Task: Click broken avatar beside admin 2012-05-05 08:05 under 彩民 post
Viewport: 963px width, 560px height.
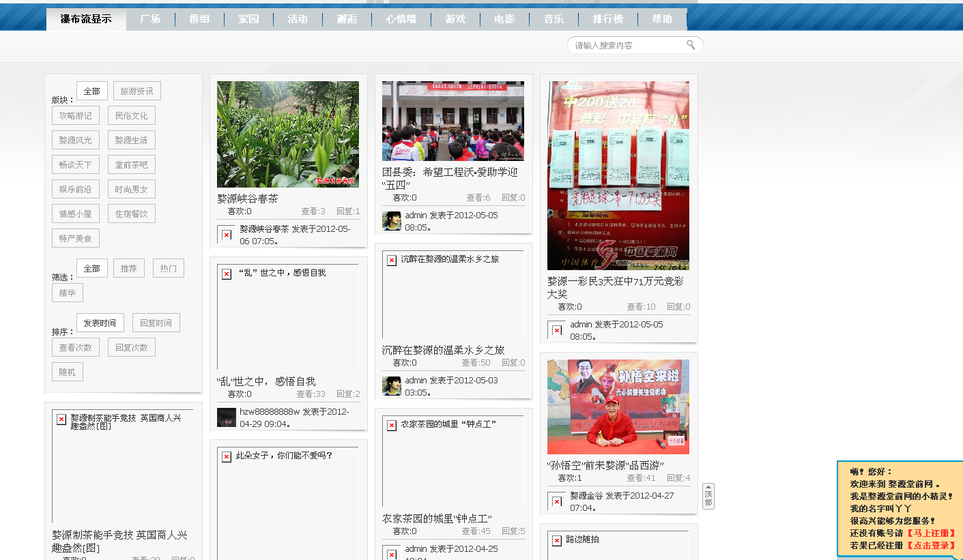Action: tap(557, 330)
